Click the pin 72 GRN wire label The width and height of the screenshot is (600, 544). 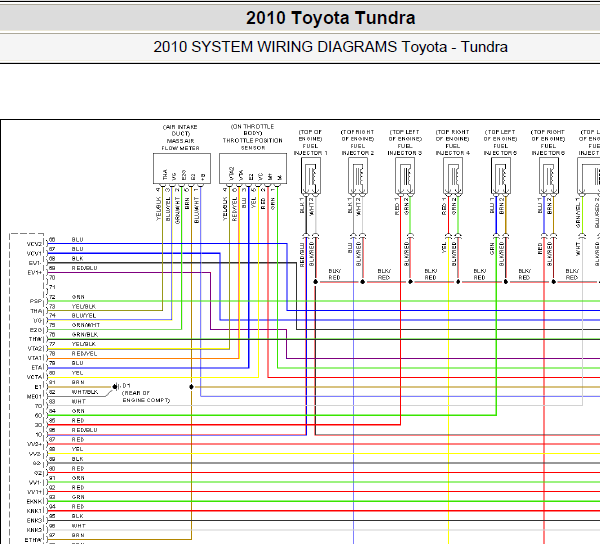pos(78,297)
